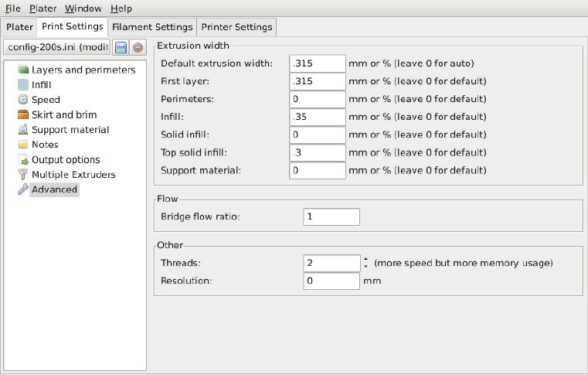The image size is (588, 375).
Task: Select Support material in the sidebar
Action: 70,130
